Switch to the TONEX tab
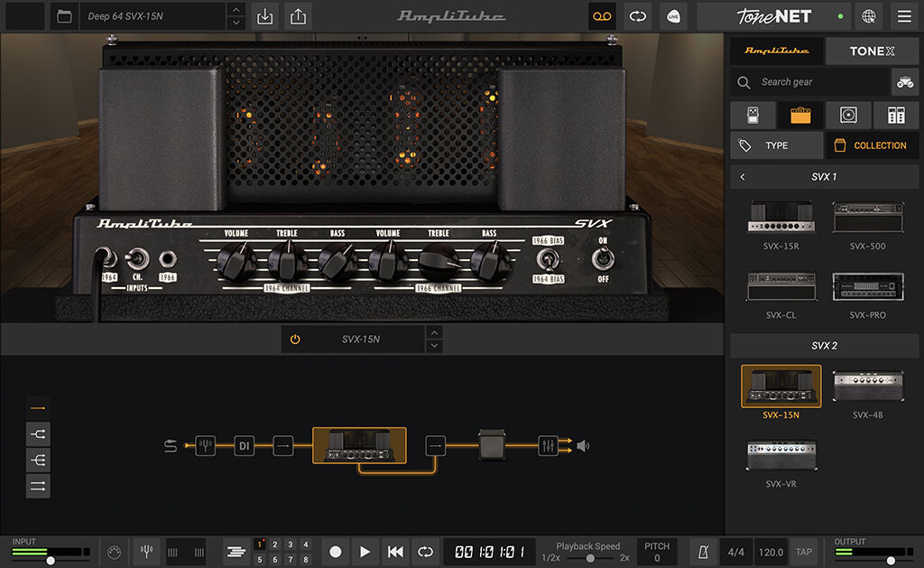This screenshot has height=568, width=924. [x=872, y=51]
